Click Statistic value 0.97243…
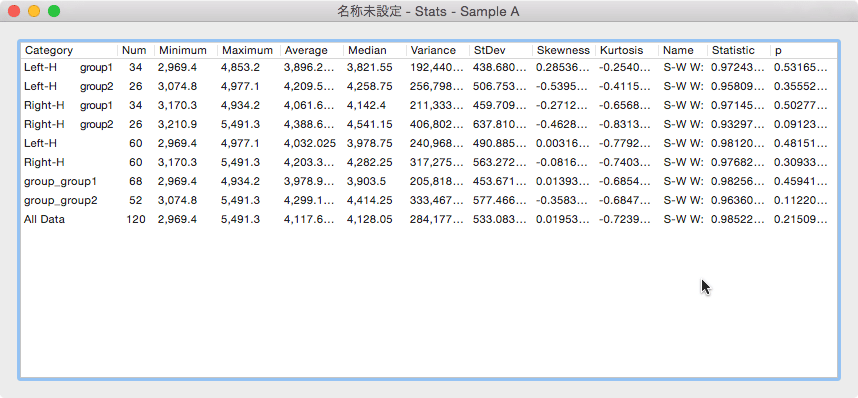The image size is (858, 398). point(738,67)
